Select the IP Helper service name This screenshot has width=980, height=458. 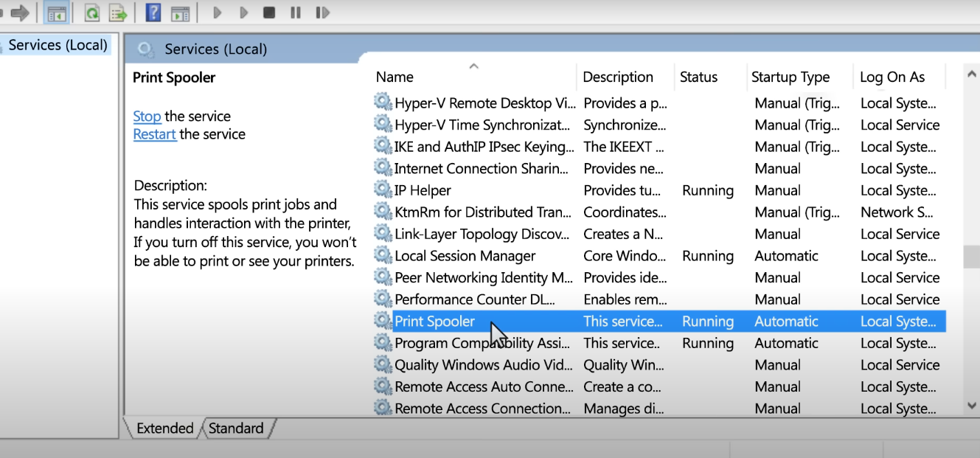point(423,190)
